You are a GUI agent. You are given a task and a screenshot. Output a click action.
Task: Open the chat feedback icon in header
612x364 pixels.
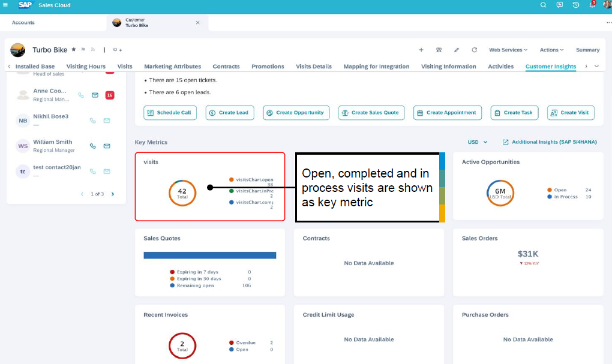click(x=559, y=5)
